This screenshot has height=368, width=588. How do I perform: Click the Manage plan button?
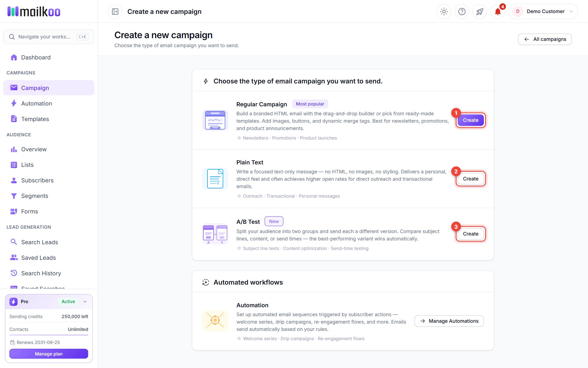coord(49,354)
